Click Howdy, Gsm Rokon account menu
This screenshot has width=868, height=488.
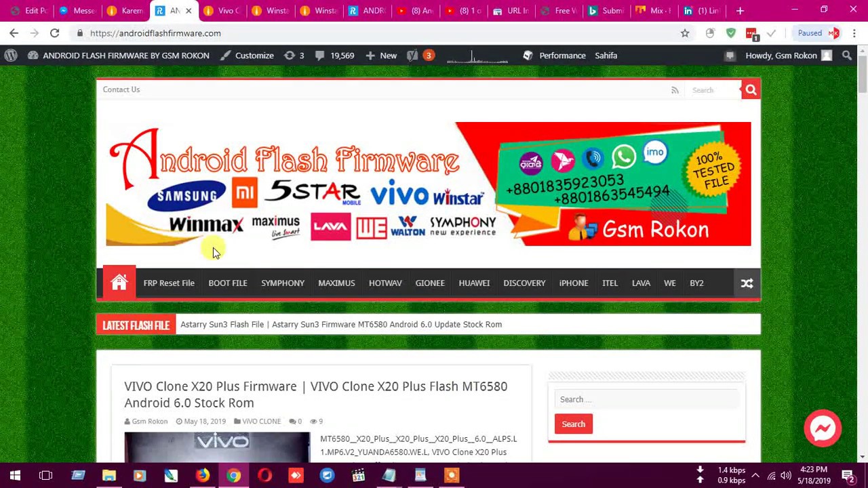788,56
